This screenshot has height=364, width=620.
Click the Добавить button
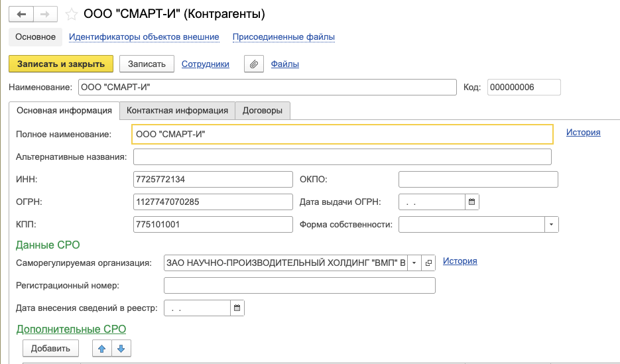pos(50,349)
